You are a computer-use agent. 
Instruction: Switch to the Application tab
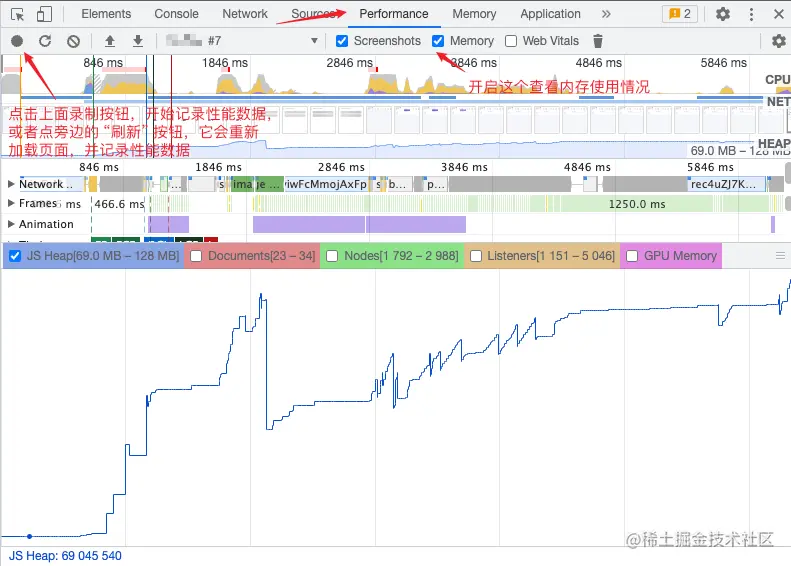pos(550,14)
